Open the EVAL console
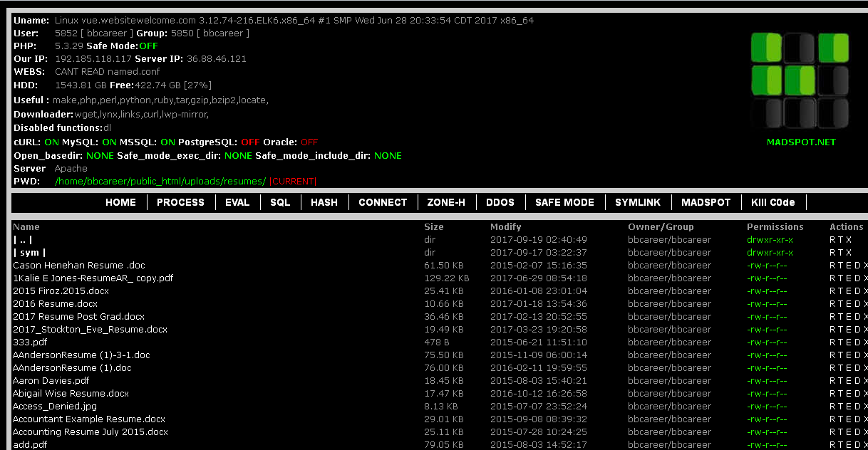The height and width of the screenshot is (450, 868). tap(237, 202)
